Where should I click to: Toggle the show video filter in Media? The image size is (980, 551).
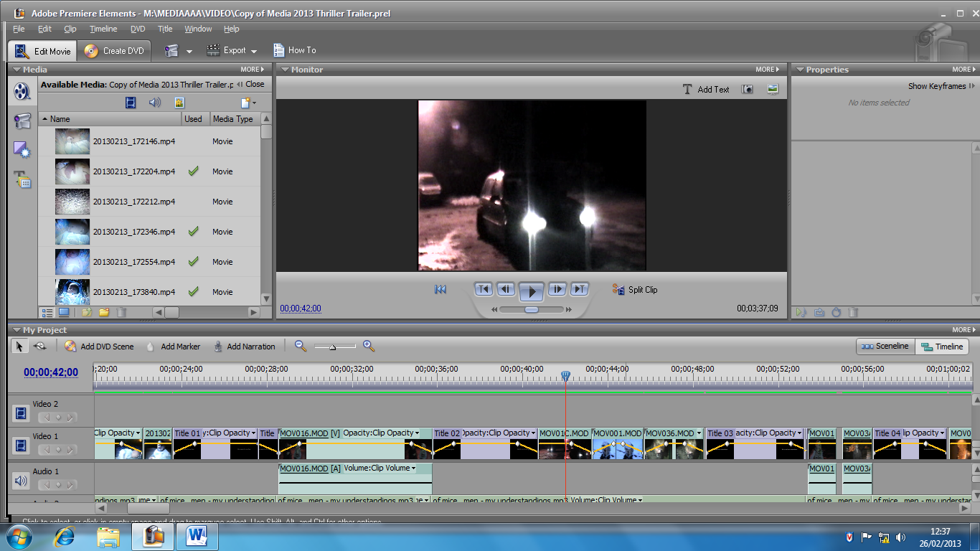[x=131, y=103]
